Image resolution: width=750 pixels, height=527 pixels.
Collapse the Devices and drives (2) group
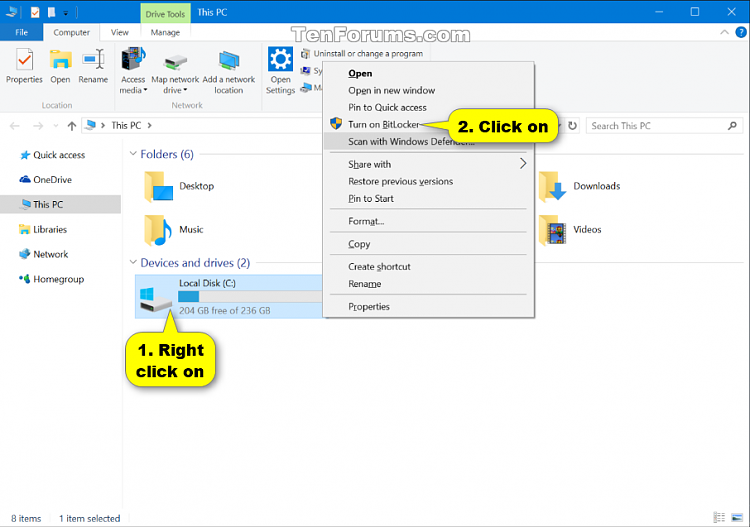click(x=133, y=262)
